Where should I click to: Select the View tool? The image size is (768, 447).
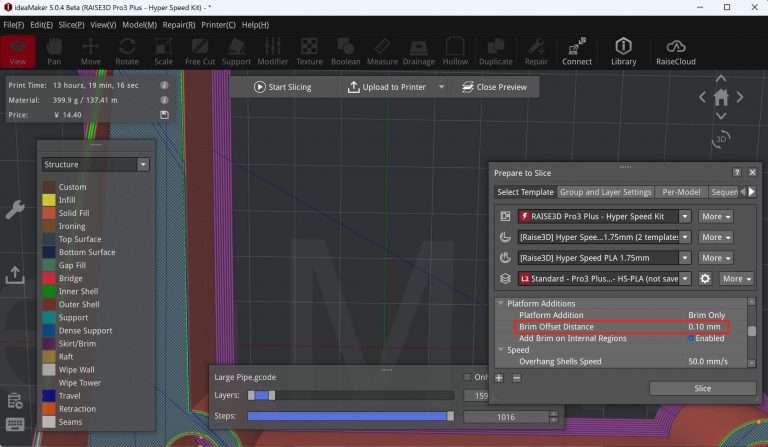coord(18,52)
